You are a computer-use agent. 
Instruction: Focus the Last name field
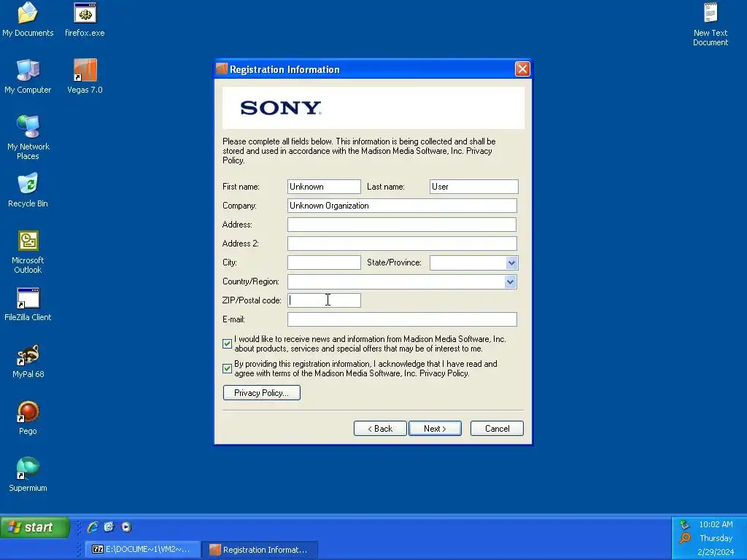point(474,187)
